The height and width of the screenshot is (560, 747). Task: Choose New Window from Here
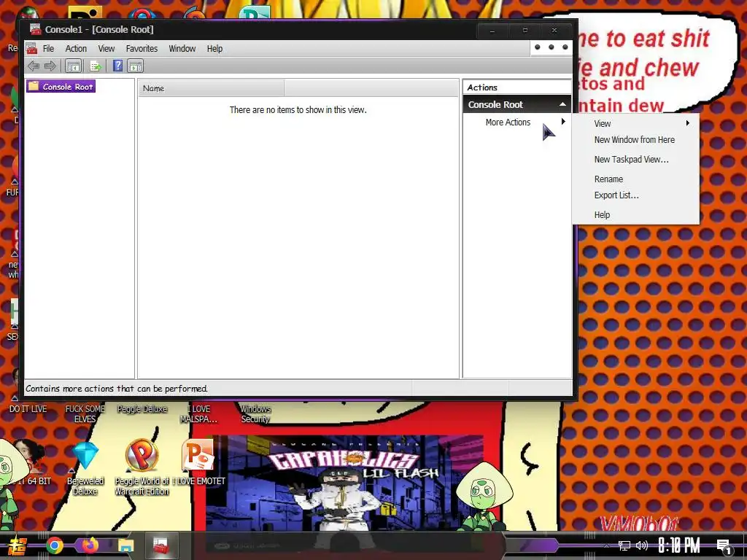tap(635, 139)
